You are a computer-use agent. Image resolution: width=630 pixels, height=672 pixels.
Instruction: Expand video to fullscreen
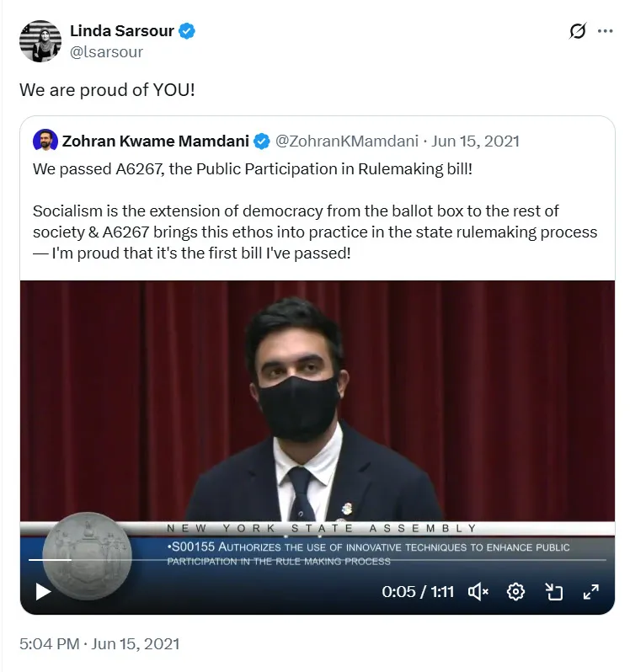click(590, 591)
